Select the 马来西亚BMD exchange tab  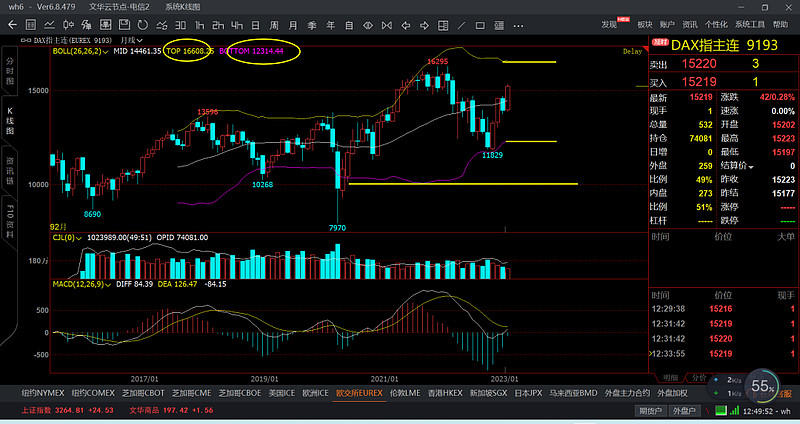point(573,393)
